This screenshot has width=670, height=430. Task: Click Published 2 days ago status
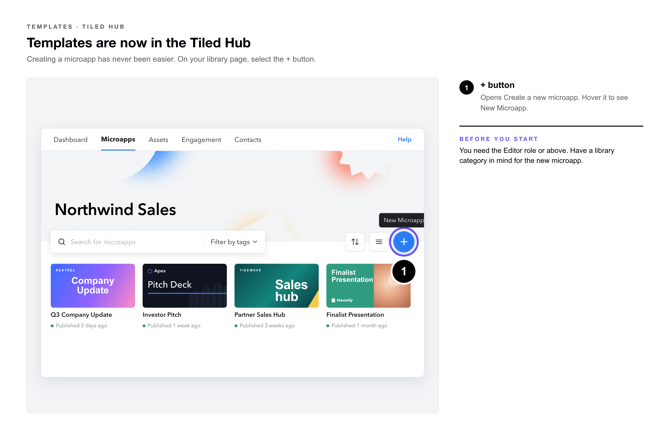(79, 326)
